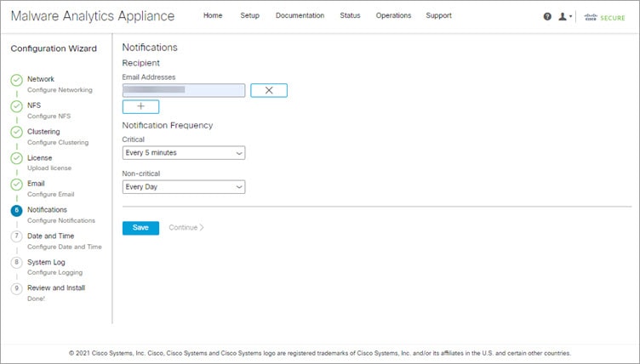This screenshot has width=640, height=364.
Task: Click the Configure Logging subtitle
Action: [x=55, y=273]
